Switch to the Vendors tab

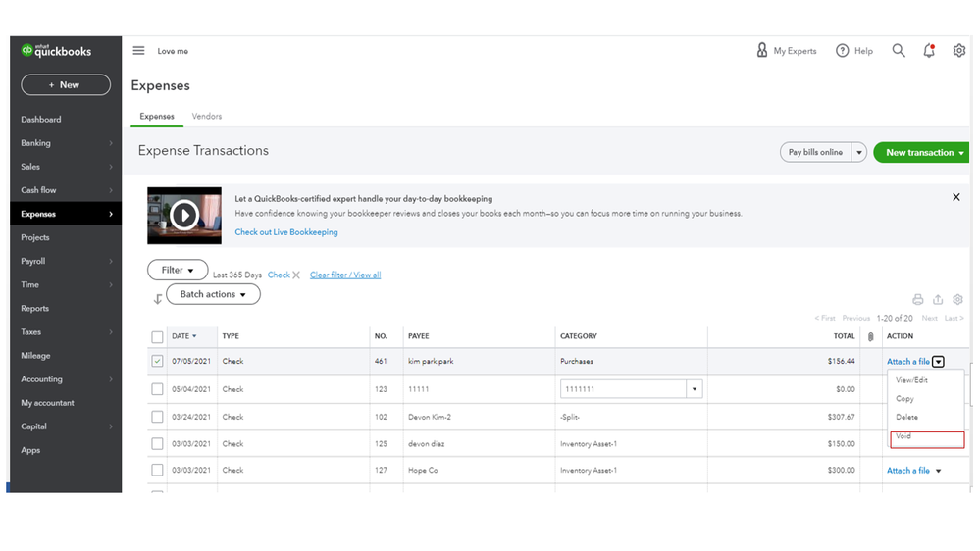coord(207,117)
